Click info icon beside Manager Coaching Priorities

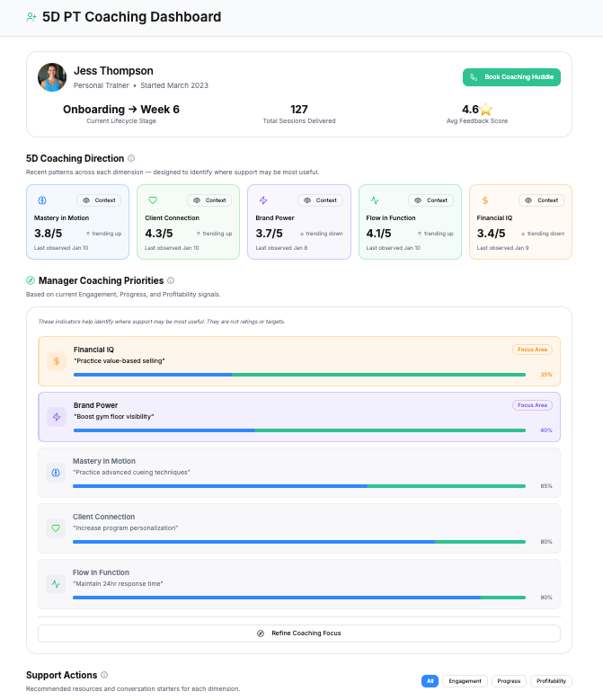pyautogui.click(x=171, y=280)
